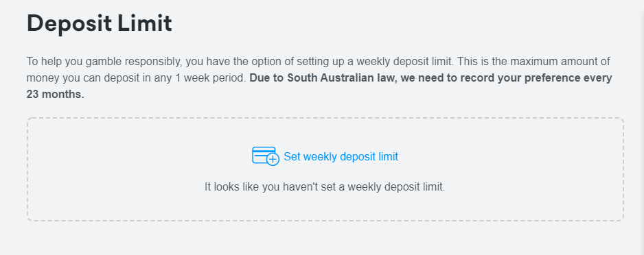Click the plus badge on card icon
The width and height of the screenshot is (644, 255).
click(273, 160)
